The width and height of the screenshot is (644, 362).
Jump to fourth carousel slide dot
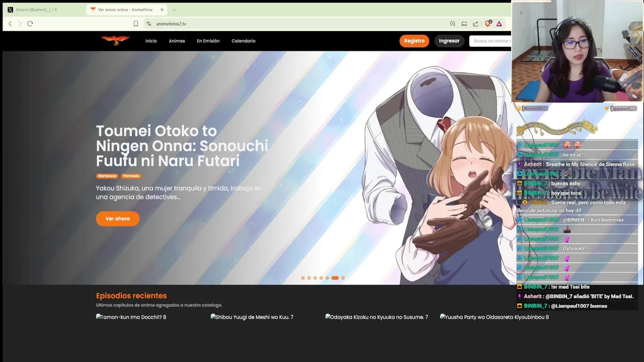pyautogui.click(x=321, y=278)
